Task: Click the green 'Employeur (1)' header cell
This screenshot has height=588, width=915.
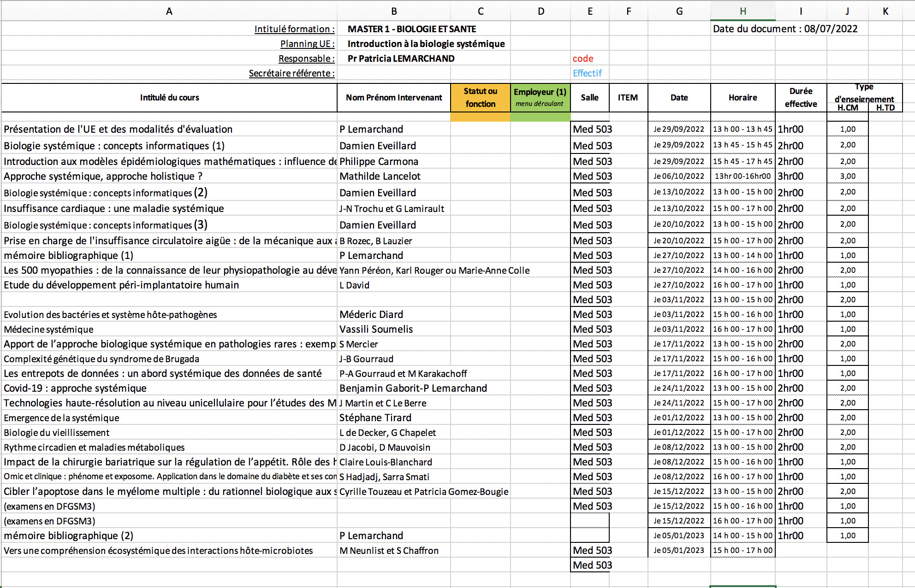Action: click(x=540, y=97)
